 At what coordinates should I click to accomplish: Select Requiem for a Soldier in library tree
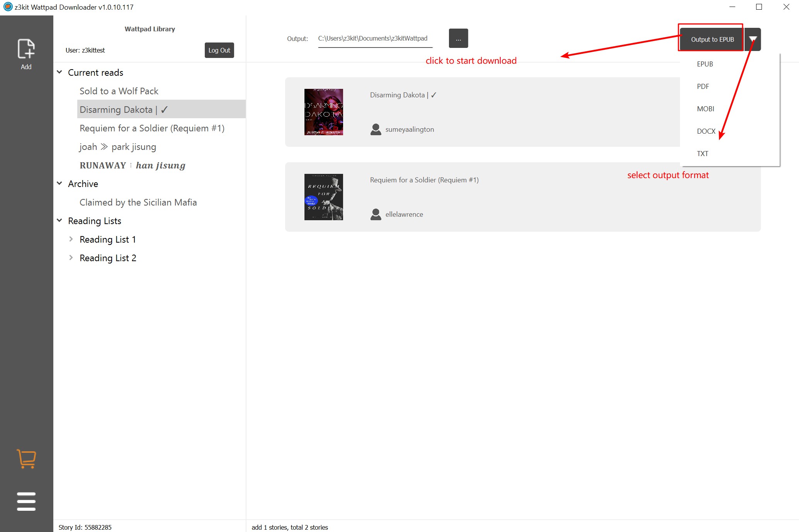click(x=152, y=128)
